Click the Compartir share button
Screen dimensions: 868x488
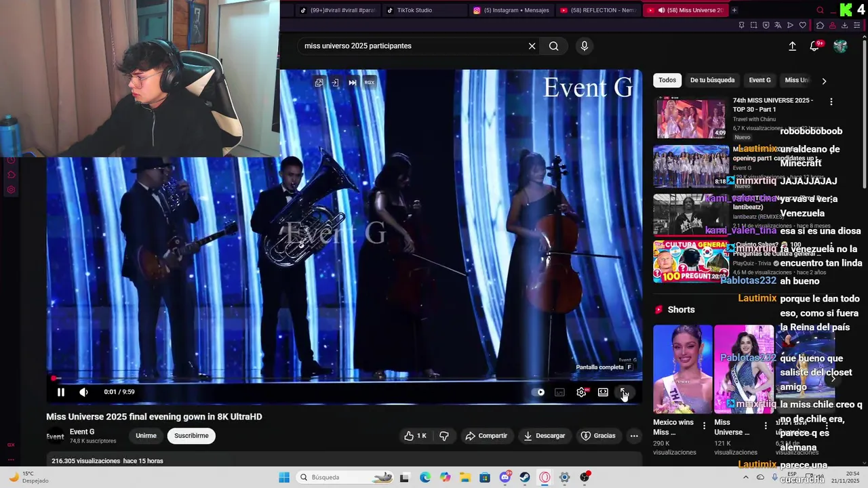tap(486, 436)
